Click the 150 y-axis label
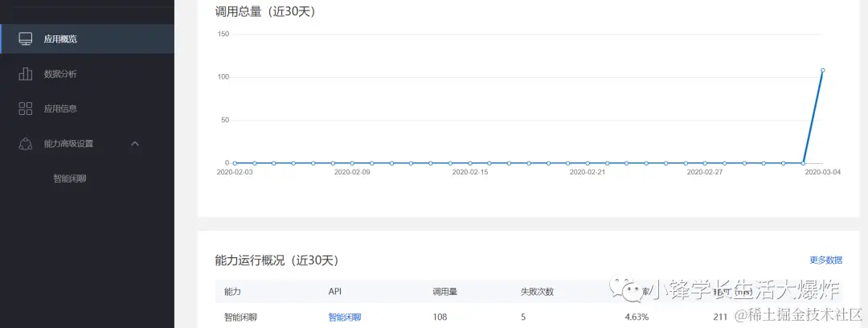Screen dimensions: 868x328 223,34
